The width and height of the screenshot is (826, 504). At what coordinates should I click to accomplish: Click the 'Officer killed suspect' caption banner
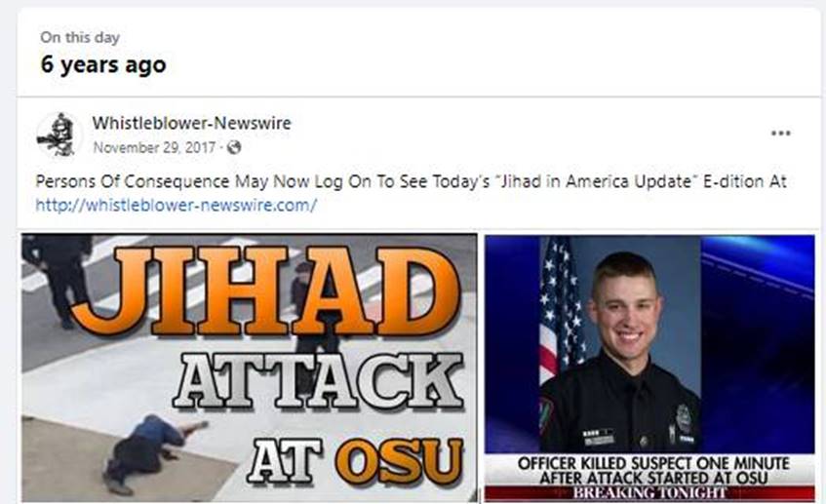[653, 470]
